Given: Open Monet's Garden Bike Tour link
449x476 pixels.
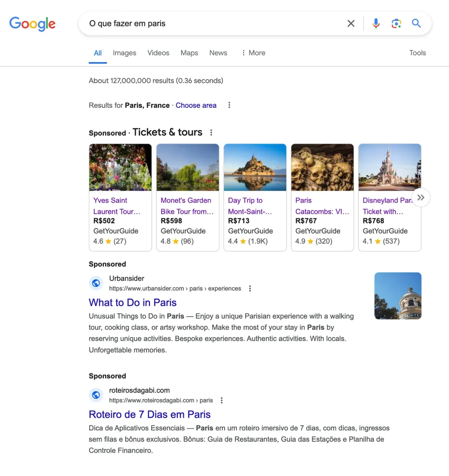Looking at the screenshot, I should coord(187,206).
